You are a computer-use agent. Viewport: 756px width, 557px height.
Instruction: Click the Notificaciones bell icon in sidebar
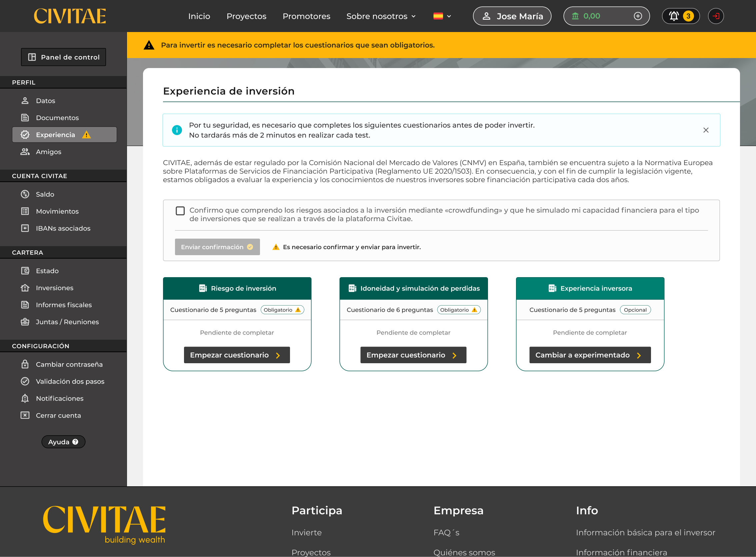[25, 398]
